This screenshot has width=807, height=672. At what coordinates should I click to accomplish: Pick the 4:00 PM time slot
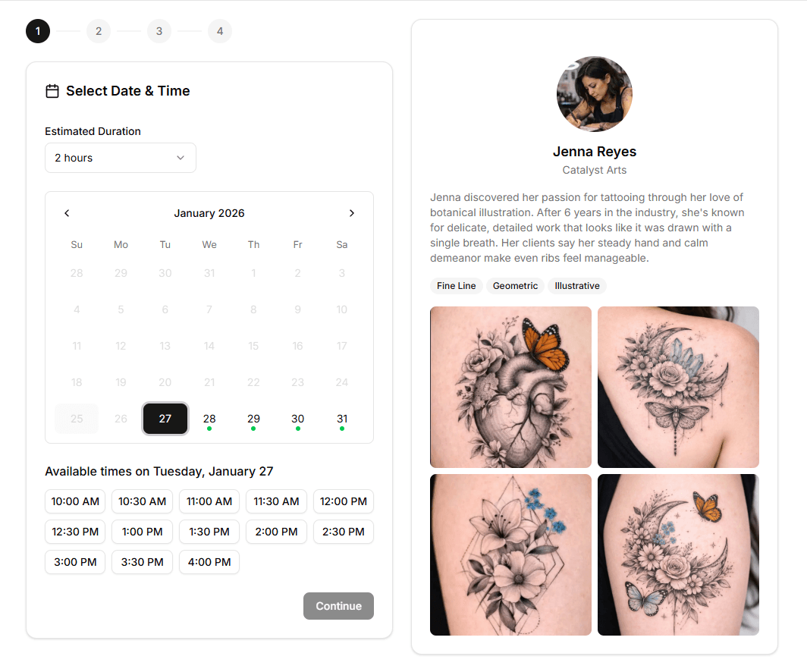click(x=209, y=562)
